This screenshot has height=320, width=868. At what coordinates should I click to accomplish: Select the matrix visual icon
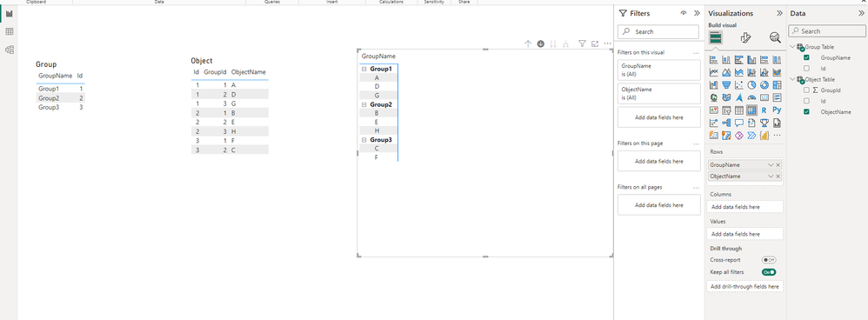pyautogui.click(x=751, y=110)
